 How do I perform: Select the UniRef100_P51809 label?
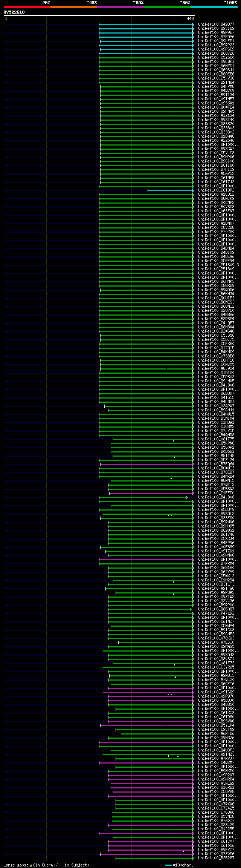tap(216, 269)
